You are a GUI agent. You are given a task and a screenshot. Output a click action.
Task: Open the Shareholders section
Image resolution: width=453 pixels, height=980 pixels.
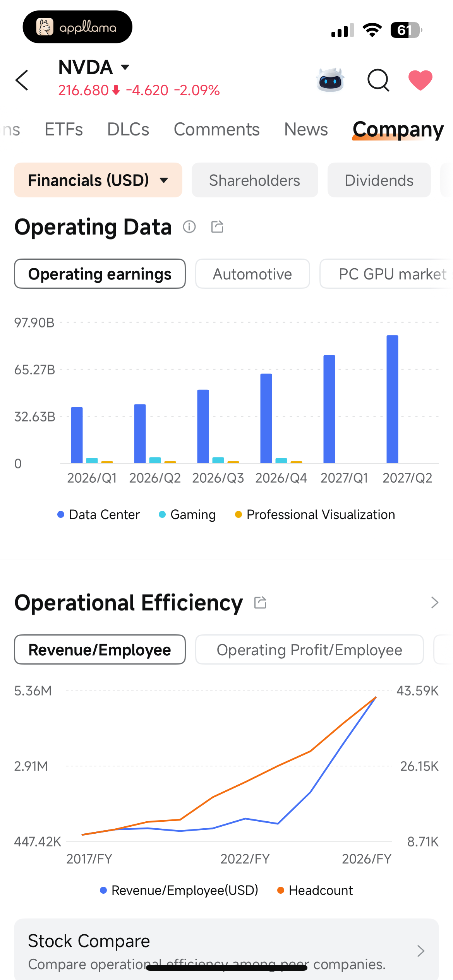pyautogui.click(x=255, y=180)
